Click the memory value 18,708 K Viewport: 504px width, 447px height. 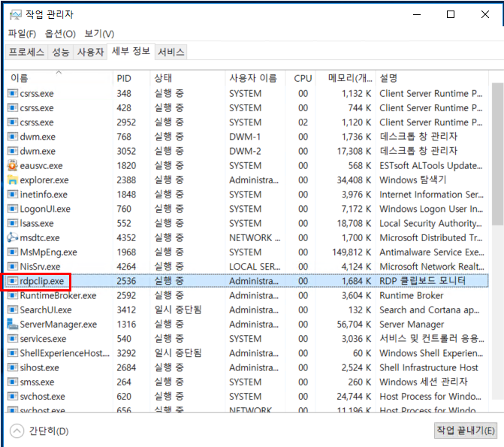click(x=354, y=223)
